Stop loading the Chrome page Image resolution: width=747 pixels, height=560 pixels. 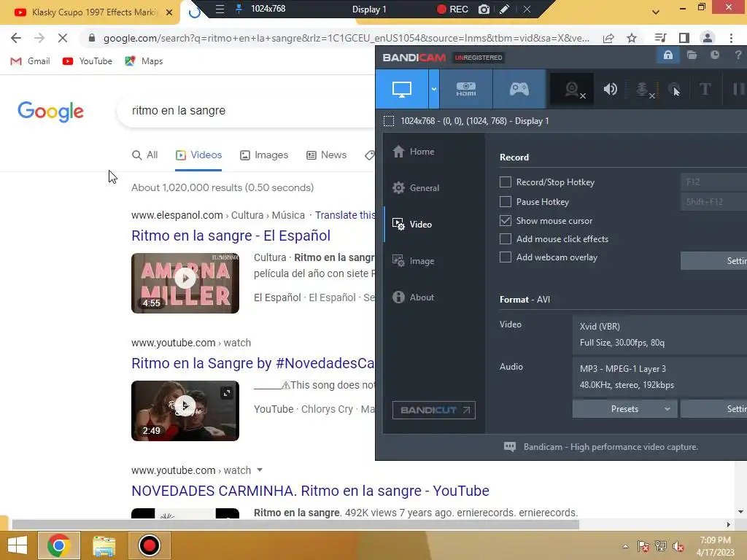(x=63, y=38)
